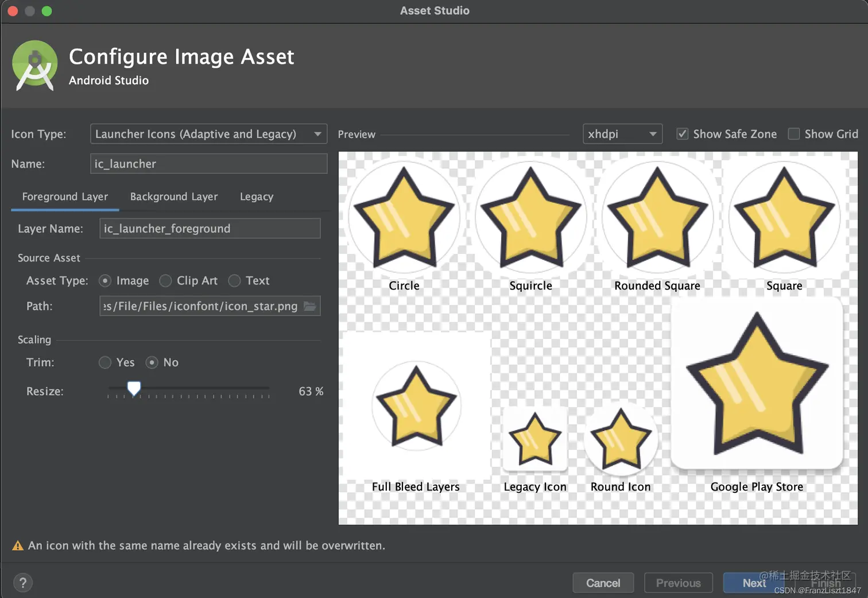This screenshot has width=868, height=598.
Task: Switch to the Legacy tab
Action: coord(257,196)
